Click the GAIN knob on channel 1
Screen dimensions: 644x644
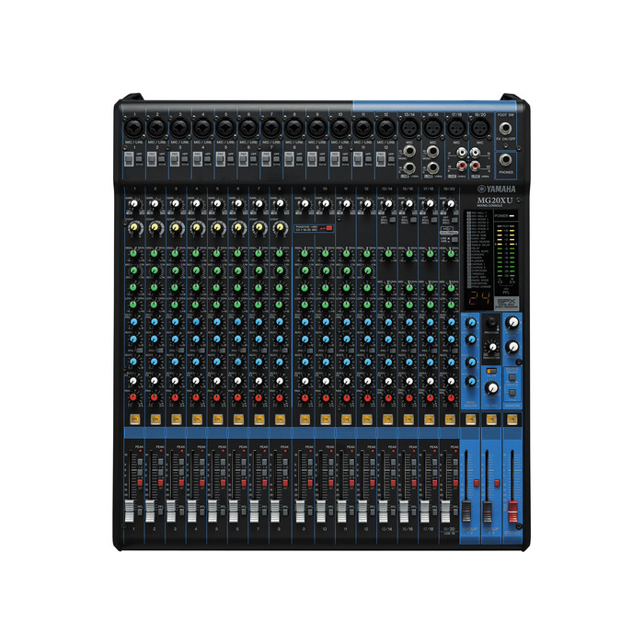(x=134, y=203)
